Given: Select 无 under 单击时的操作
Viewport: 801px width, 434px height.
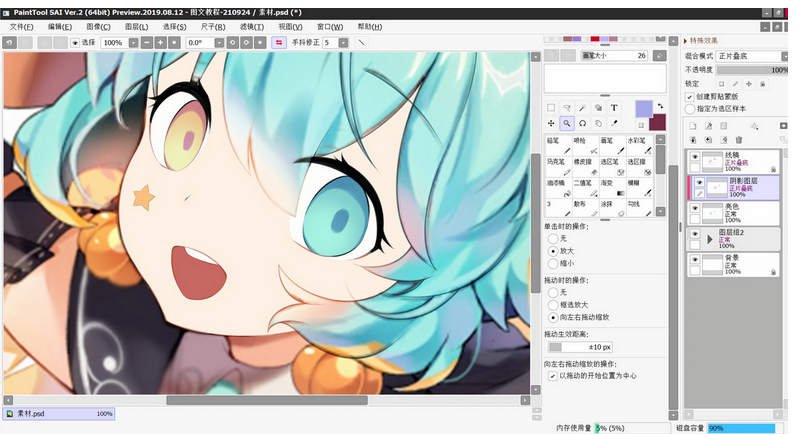Looking at the screenshot, I should point(552,238).
